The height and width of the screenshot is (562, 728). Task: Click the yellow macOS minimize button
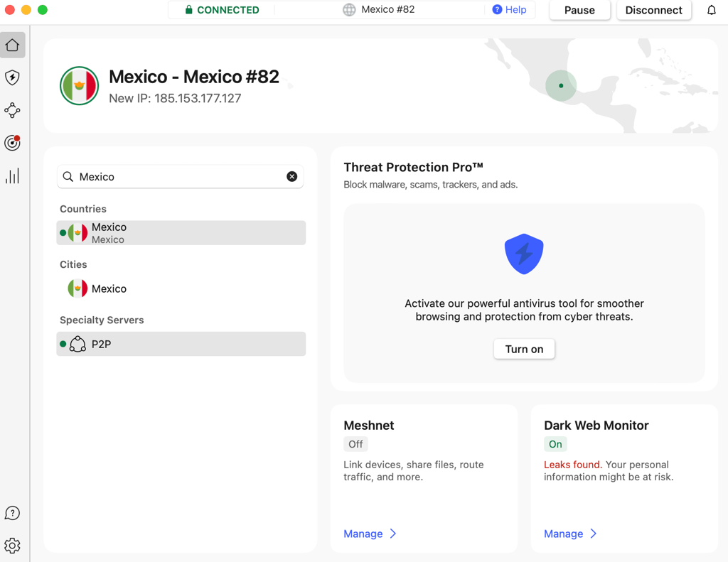(x=26, y=10)
